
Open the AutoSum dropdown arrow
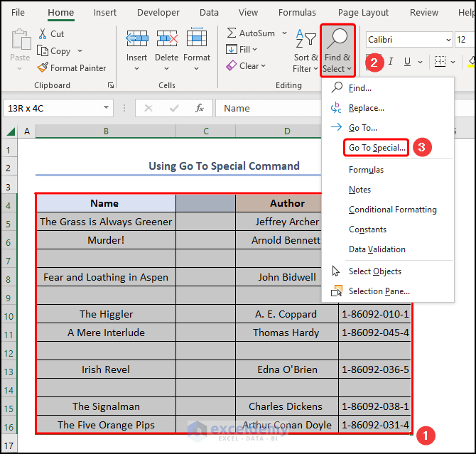[284, 33]
